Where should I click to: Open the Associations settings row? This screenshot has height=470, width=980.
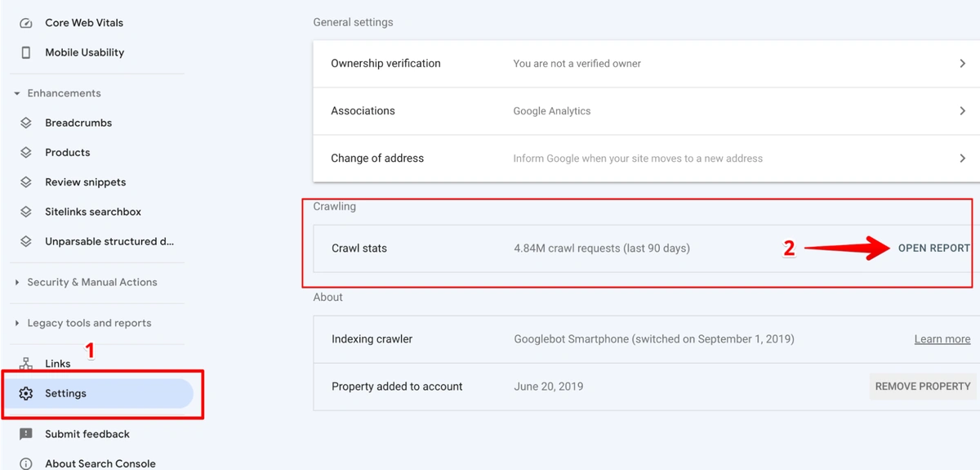pyautogui.click(x=645, y=111)
